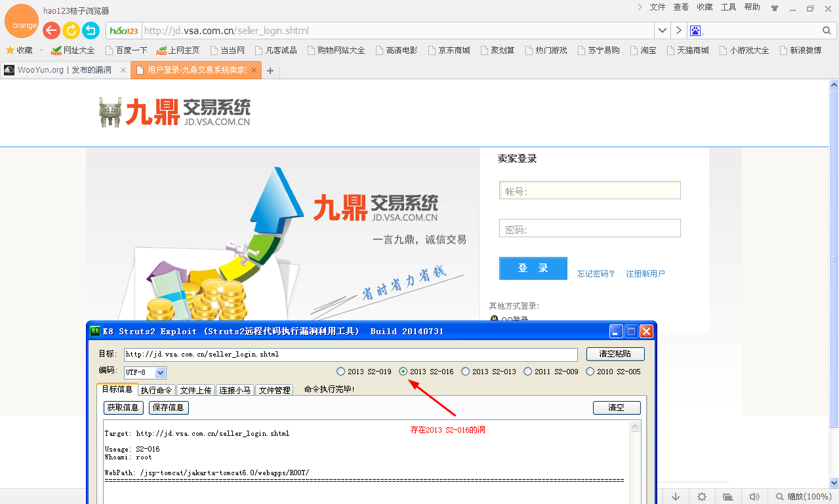Click the Baidu paw search engine icon
The width and height of the screenshot is (839, 504).
(696, 31)
